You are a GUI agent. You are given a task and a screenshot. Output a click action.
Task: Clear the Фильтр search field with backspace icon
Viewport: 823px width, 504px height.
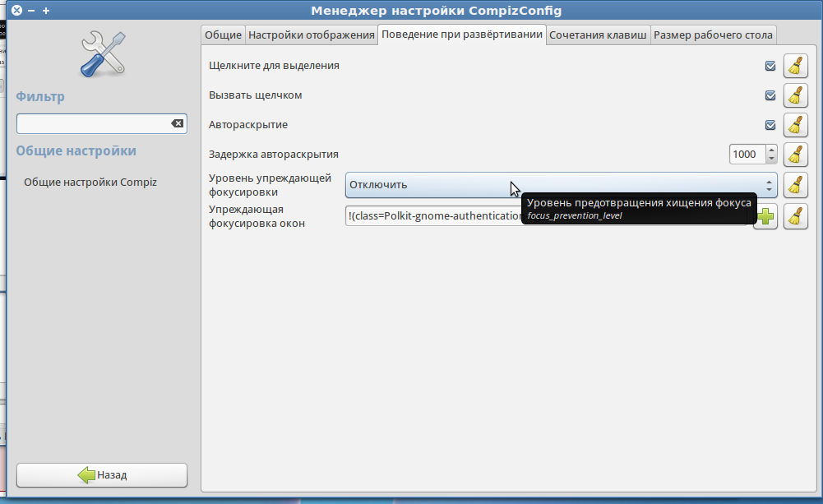pos(178,123)
